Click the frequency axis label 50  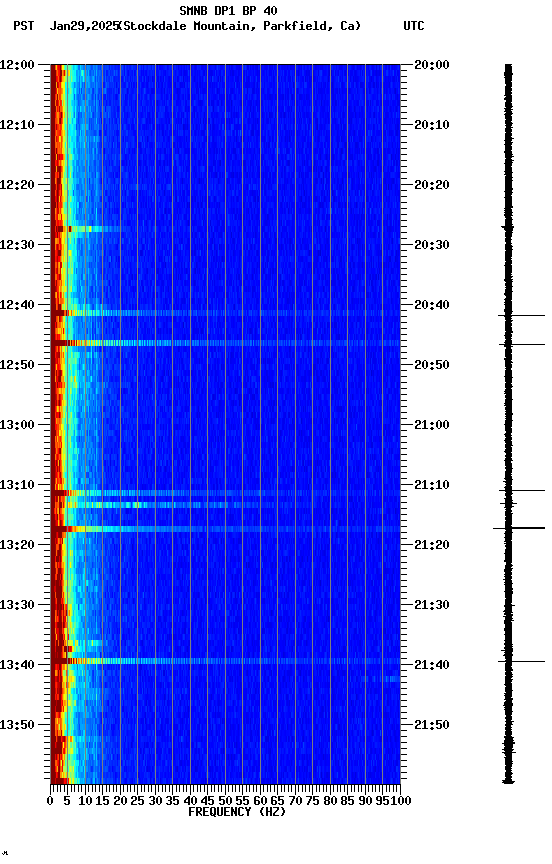click(x=225, y=801)
